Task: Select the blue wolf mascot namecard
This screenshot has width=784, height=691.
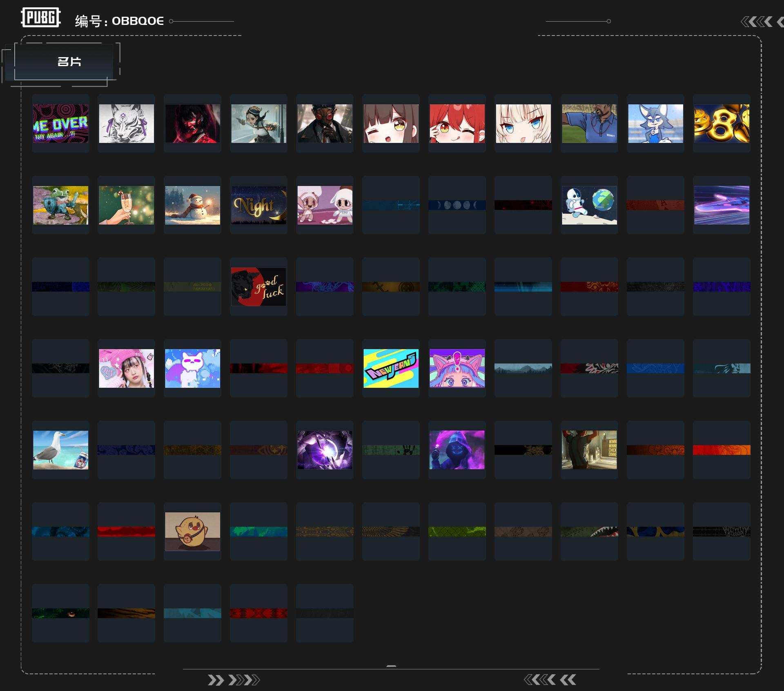Action: click(x=655, y=123)
